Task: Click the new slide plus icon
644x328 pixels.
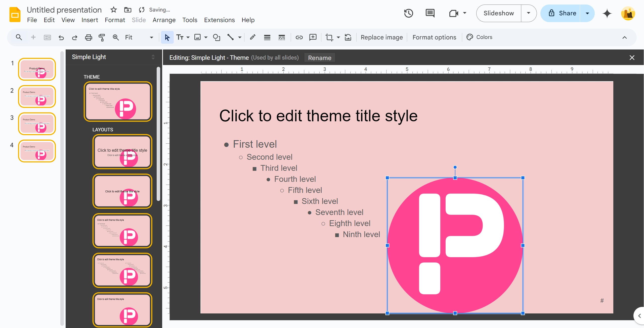Action: [x=33, y=37]
